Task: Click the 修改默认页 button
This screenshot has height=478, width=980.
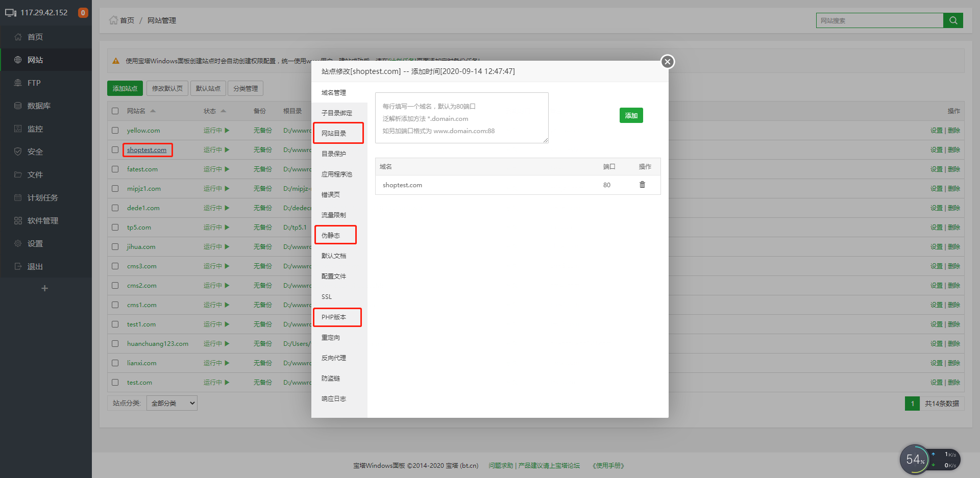Action: (167, 88)
